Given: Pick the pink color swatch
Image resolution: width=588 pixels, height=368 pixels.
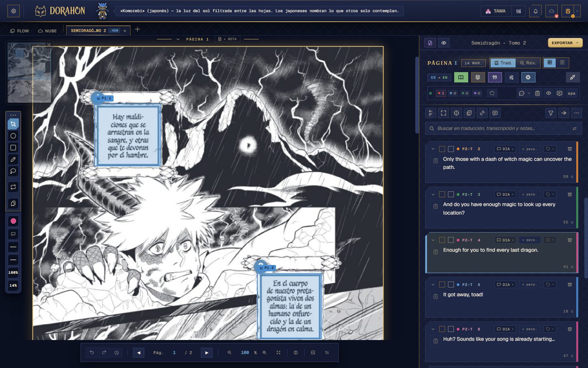Looking at the screenshot, I should pyautogui.click(x=13, y=221).
